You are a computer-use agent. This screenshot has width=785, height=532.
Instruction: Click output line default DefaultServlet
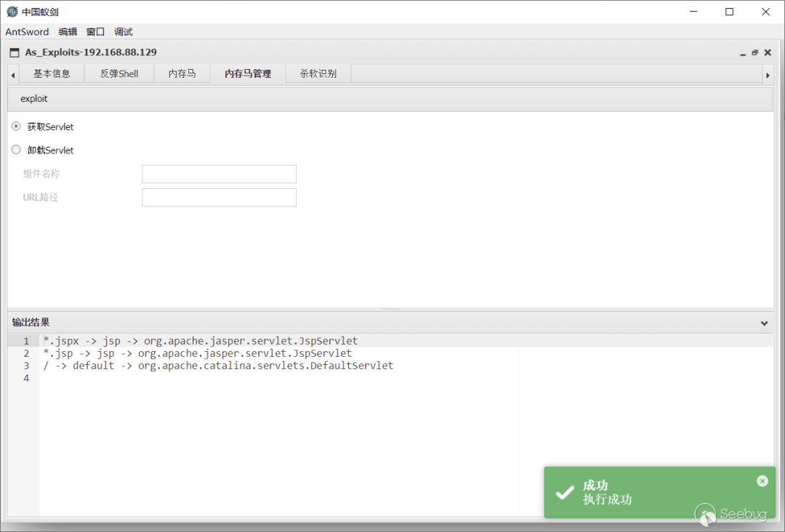(218, 366)
